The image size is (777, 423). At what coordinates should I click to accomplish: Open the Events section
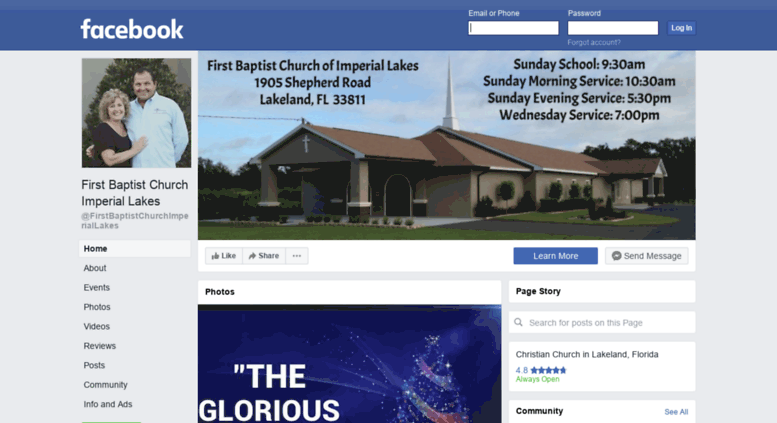click(97, 287)
